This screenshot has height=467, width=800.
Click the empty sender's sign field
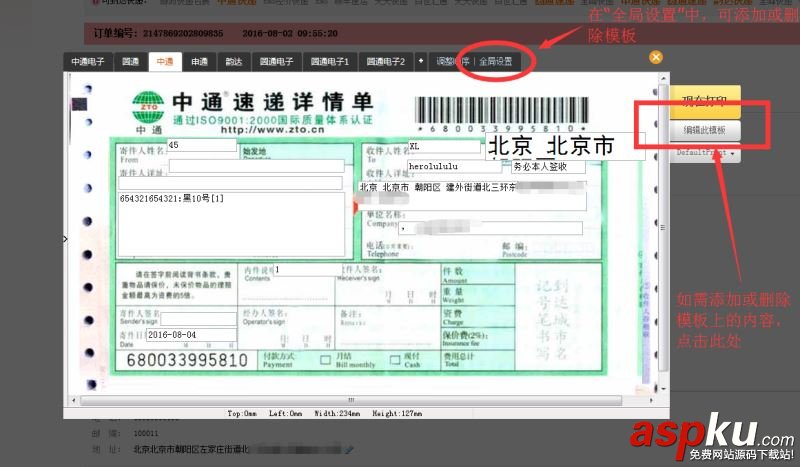click(198, 319)
